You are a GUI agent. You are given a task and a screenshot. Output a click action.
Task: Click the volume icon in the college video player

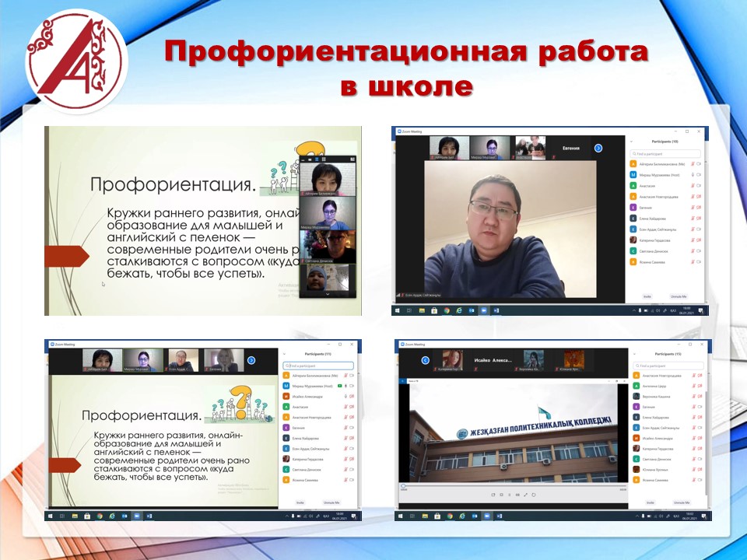click(517, 495)
